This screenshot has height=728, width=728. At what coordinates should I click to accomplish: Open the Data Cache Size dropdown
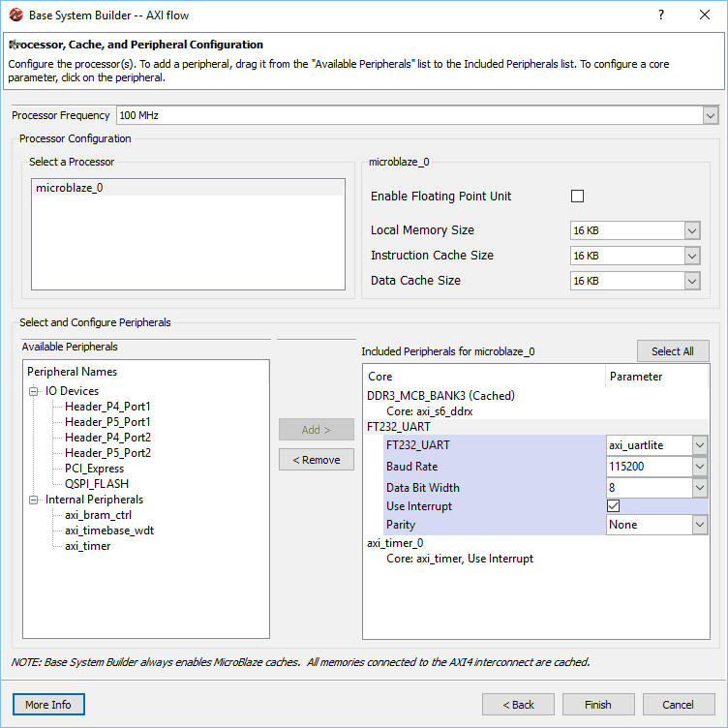pyautogui.click(x=691, y=281)
